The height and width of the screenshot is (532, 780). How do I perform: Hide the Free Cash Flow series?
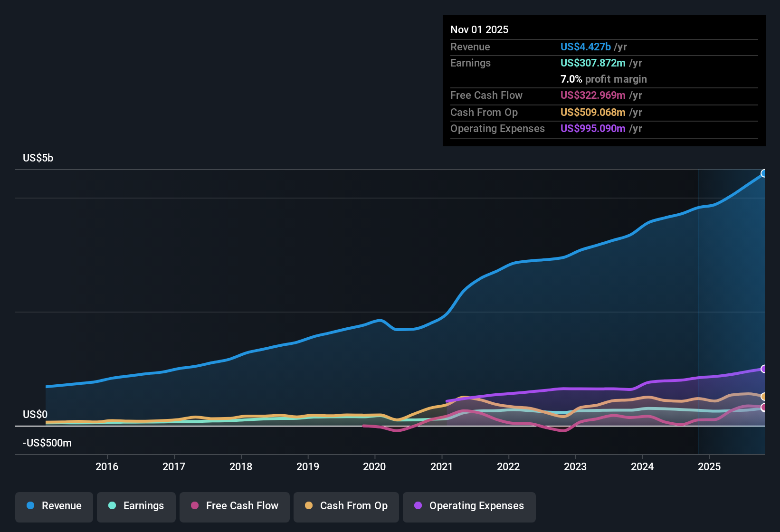tap(234, 506)
